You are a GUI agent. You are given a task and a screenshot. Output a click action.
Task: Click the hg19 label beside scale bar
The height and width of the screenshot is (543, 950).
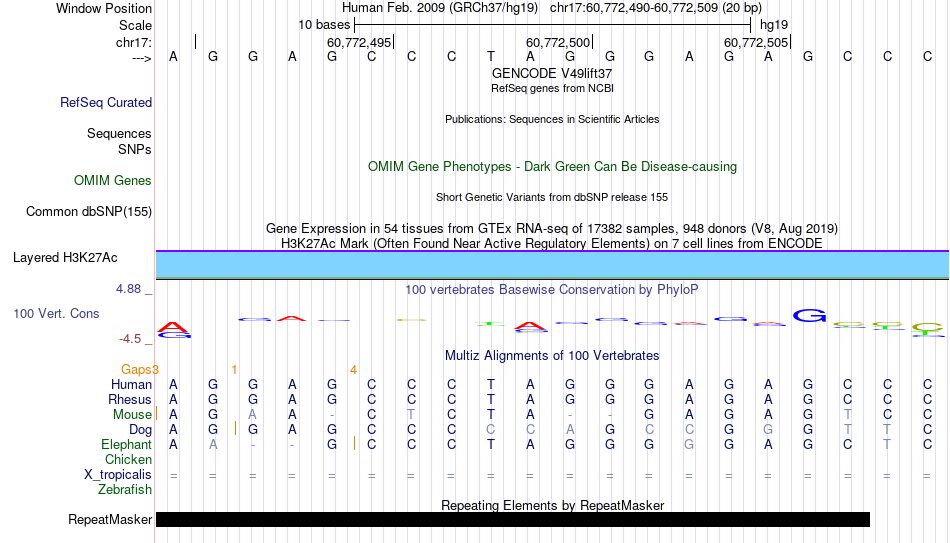tap(774, 25)
